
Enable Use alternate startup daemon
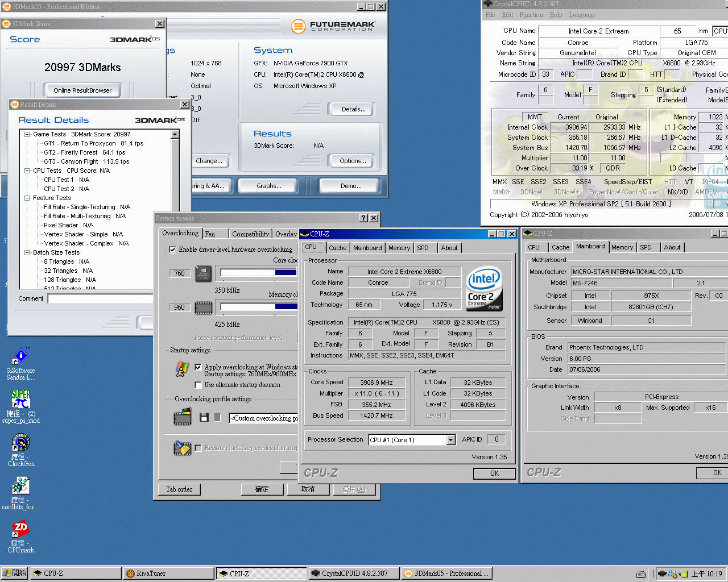point(198,385)
